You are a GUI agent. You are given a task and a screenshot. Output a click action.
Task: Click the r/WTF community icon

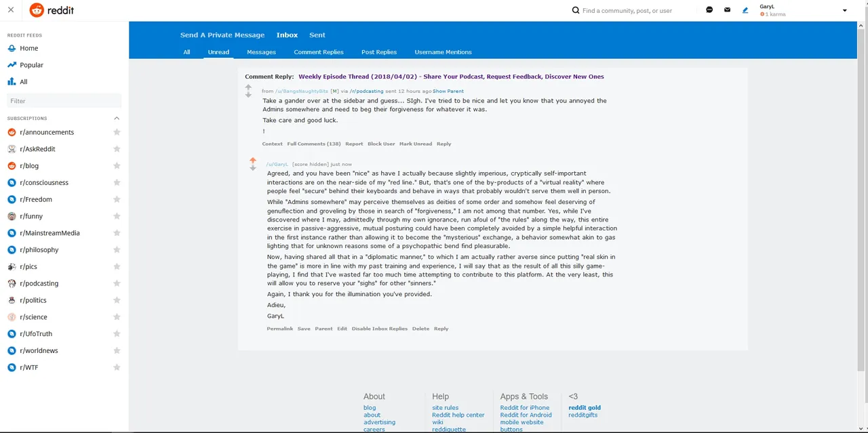[x=12, y=367]
